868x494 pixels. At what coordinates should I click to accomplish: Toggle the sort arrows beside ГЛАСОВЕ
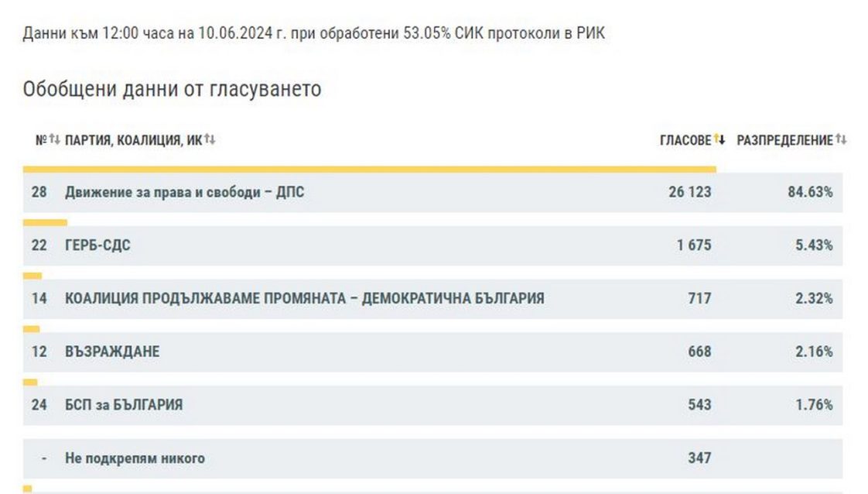coord(719,140)
